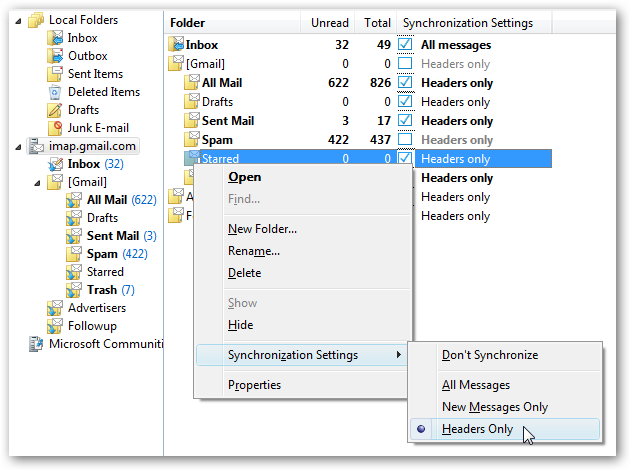Toggle synchronization checkbox for Sent Mail row
The image size is (630, 470).
tap(405, 120)
